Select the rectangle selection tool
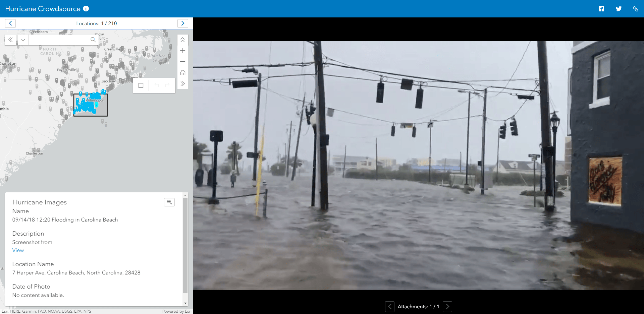644x314 pixels. tap(141, 85)
